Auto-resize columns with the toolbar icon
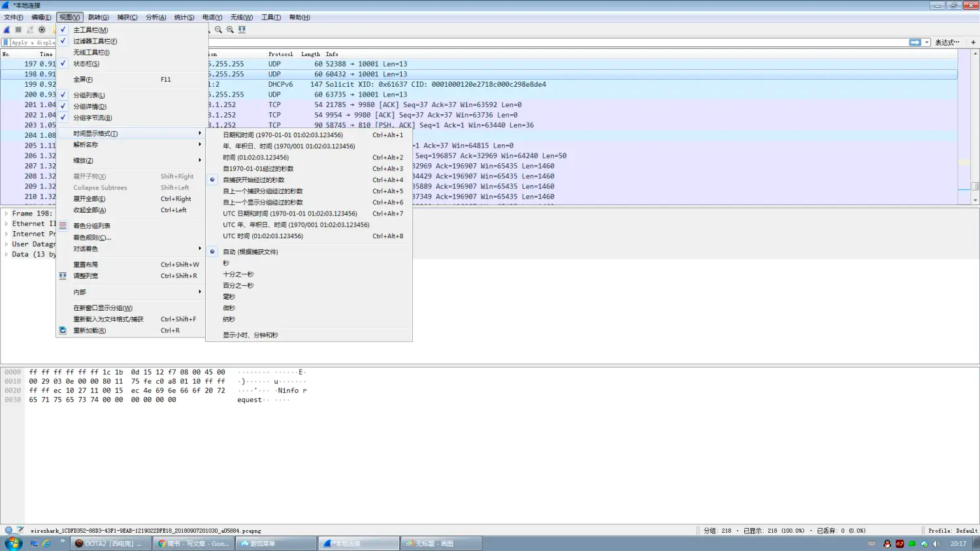This screenshot has width=980, height=551. tap(242, 29)
